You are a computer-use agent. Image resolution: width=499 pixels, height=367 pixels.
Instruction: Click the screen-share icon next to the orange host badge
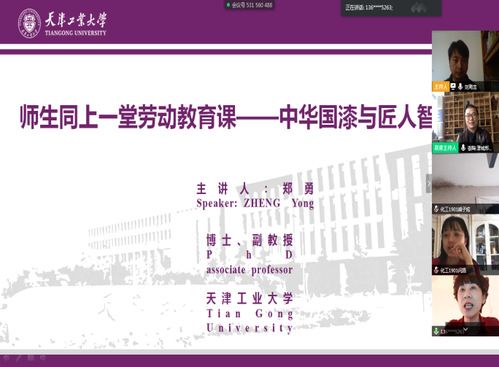(453, 87)
